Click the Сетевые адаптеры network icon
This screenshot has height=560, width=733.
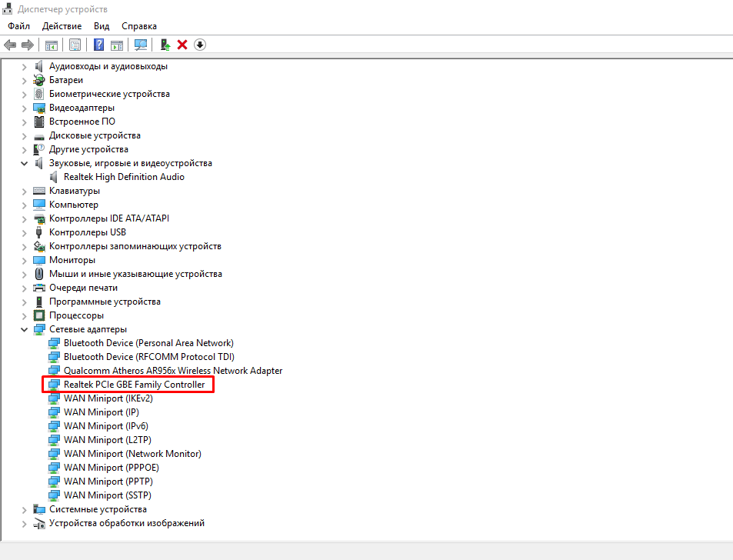[39, 329]
